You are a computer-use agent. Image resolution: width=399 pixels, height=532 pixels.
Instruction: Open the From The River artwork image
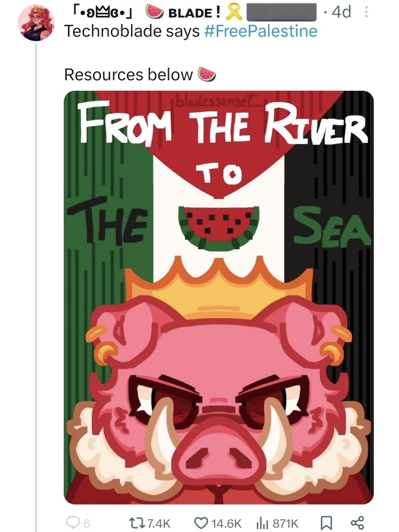tap(218, 297)
